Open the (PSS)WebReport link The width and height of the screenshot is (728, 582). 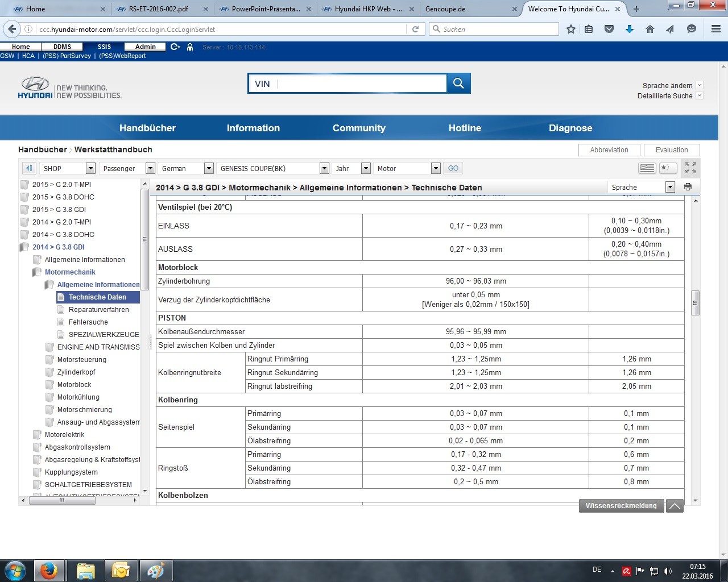(122, 56)
